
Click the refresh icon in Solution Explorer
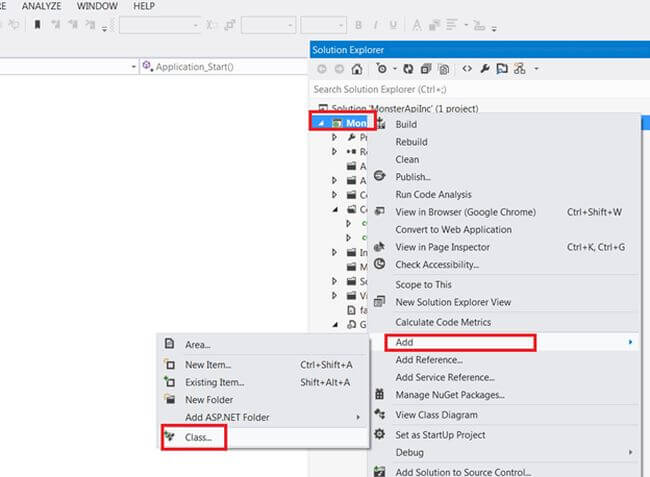pos(408,69)
